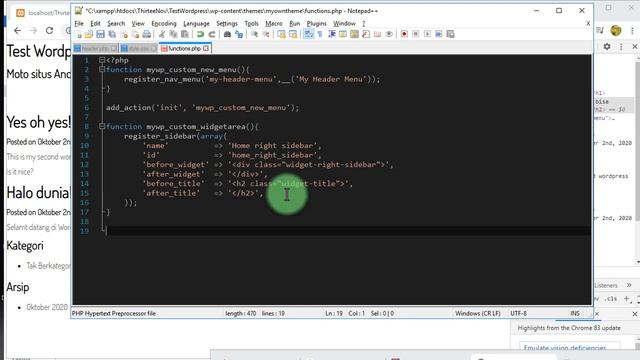The image size is (640, 360).
Task: Toggle Show All Characters pilcrow icon
Action: (x=320, y=34)
